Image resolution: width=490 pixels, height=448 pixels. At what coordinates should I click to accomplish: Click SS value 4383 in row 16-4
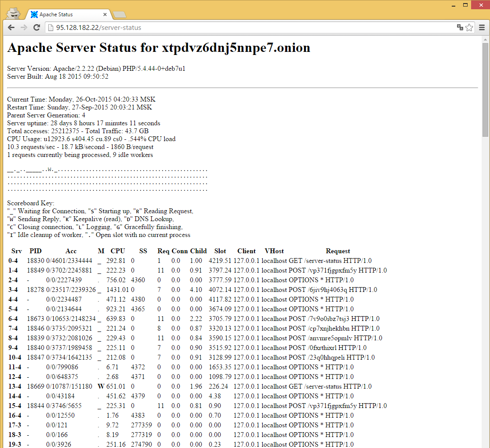[138, 416]
